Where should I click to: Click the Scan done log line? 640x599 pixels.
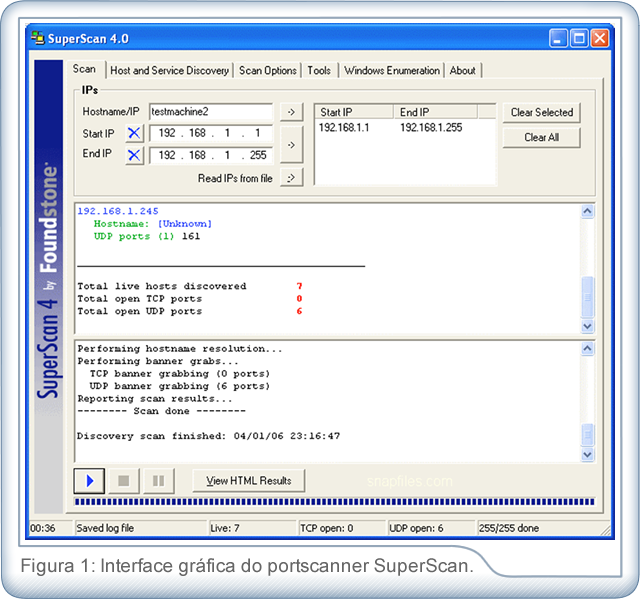162,411
